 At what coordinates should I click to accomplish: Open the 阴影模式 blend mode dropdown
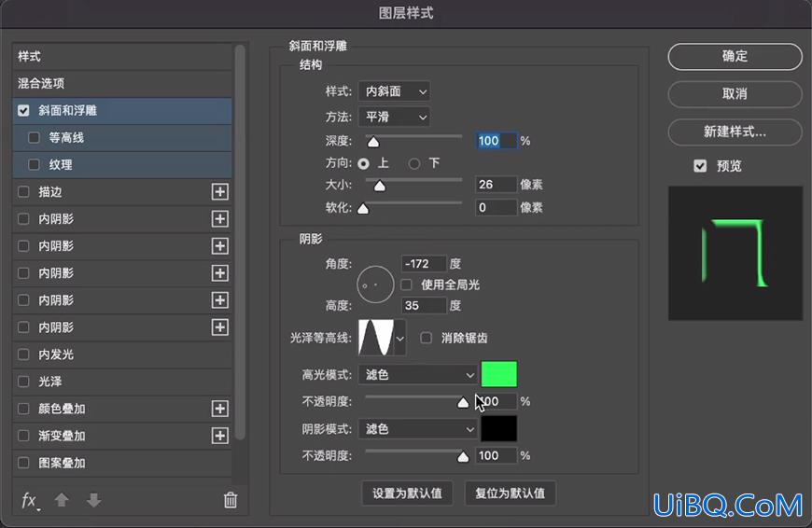coord(417,429)
